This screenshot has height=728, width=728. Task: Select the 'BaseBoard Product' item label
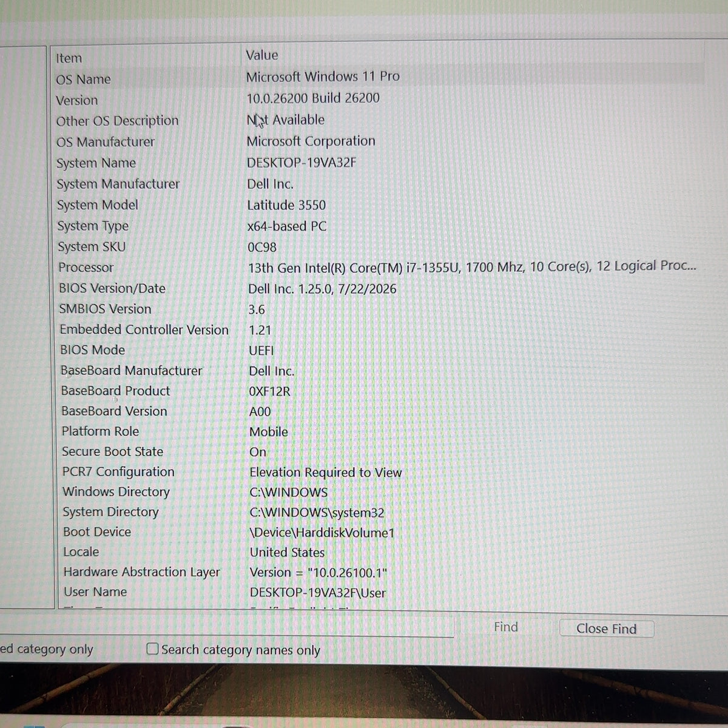click(115, 391)
